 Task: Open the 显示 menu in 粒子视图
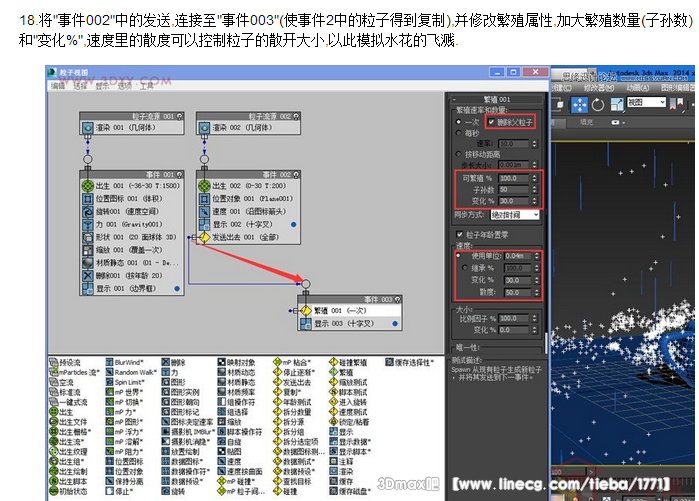pos(103,86)
